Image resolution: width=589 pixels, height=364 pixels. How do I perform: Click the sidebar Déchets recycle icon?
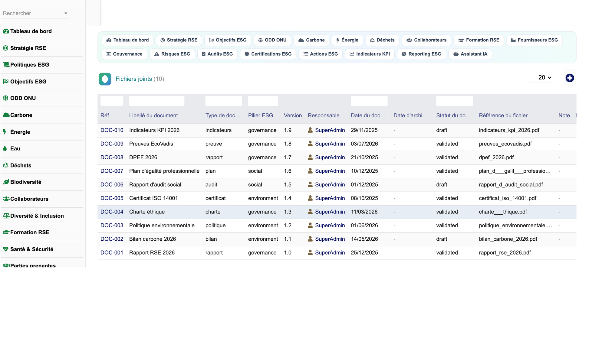click(x=6, y=165)
